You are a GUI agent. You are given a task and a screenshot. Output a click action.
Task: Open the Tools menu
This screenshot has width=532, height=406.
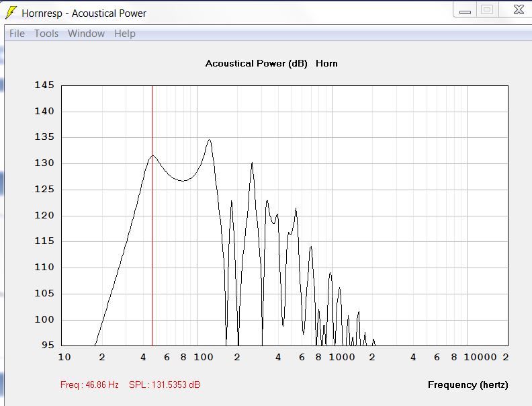tap(46, 34)
